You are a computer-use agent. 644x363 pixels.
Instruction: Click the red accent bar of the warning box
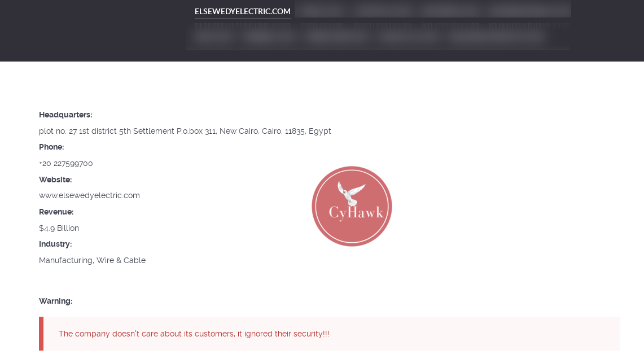(x=41, y=334)
